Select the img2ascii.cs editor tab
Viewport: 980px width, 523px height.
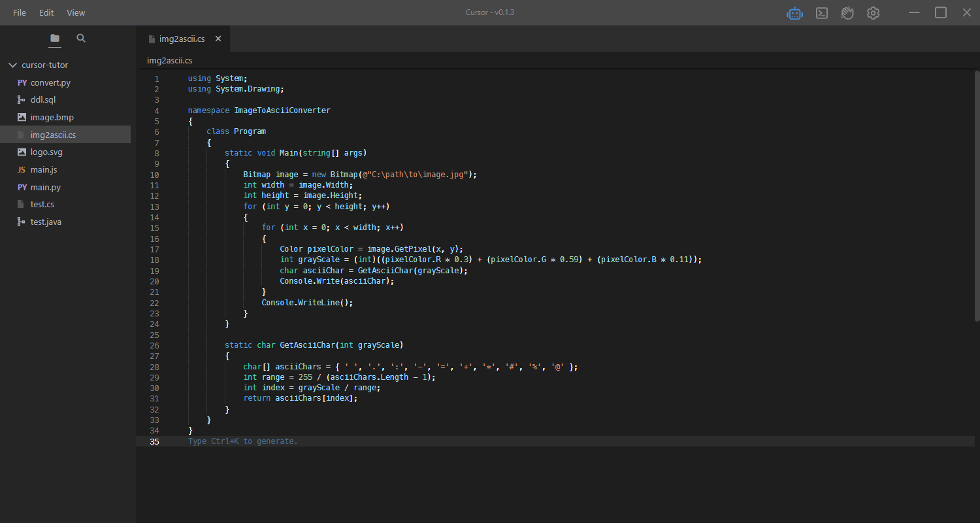pyautogui.click(x=181, y=39)
